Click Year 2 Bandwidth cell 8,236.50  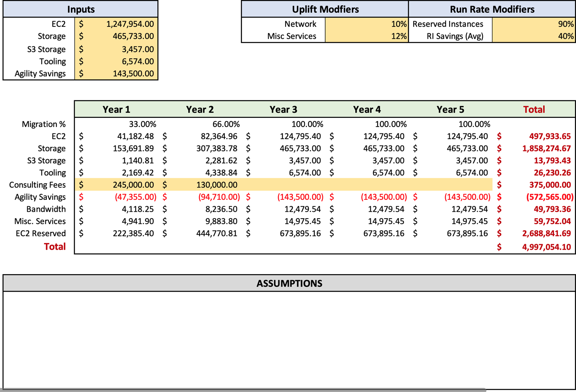click(221, 209)
